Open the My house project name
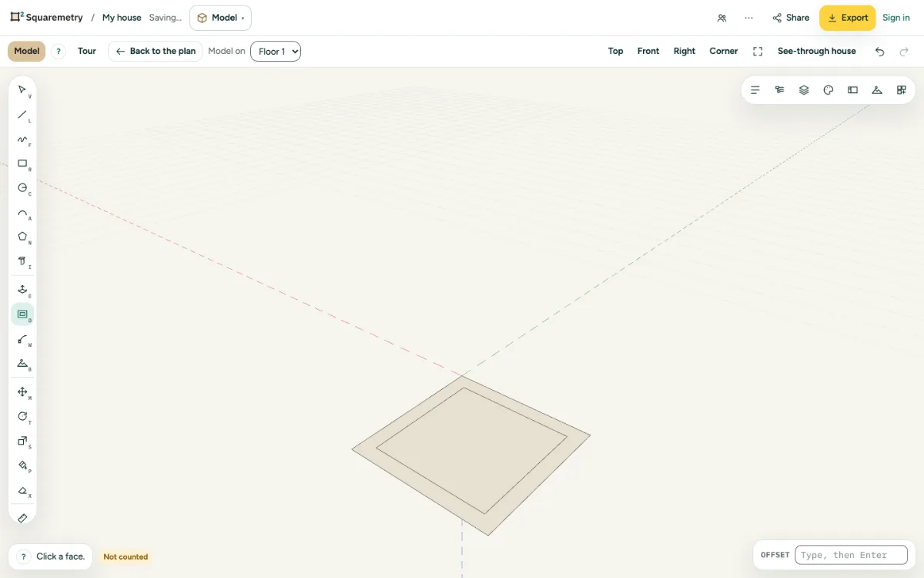 [122, 18]
